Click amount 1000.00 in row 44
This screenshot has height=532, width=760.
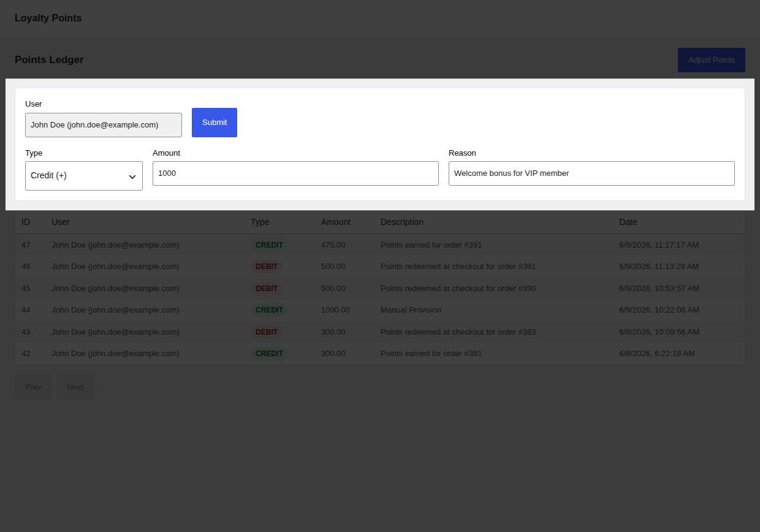[335, 310]
